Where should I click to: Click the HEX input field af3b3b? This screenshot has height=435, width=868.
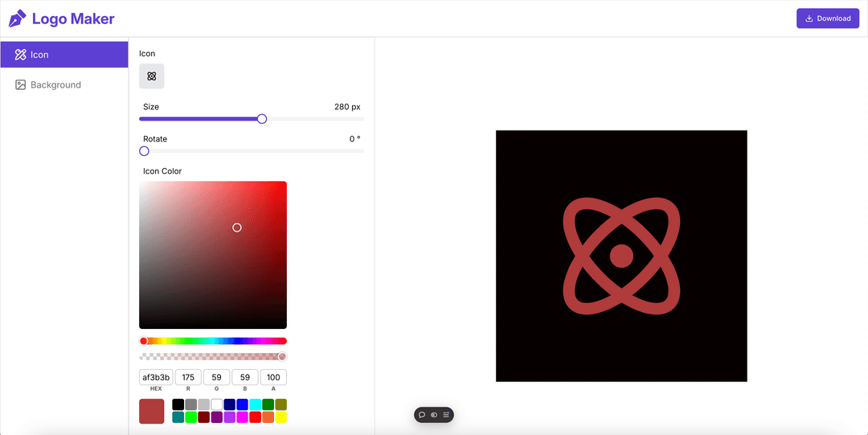pyautogui.click(x=156, y=377)
